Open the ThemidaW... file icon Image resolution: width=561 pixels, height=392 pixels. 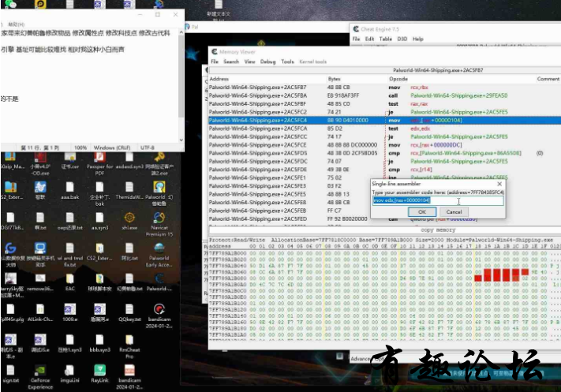[x=129, y=190]
